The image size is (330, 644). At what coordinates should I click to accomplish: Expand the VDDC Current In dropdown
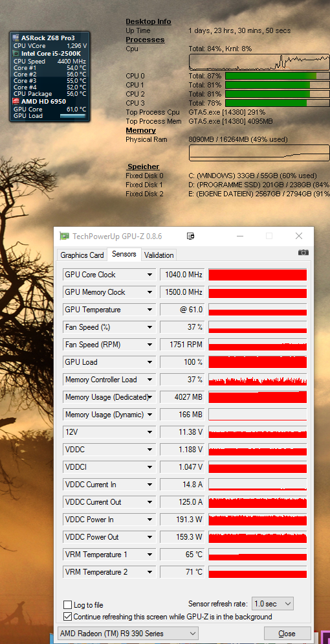click(x=150, y=485)
